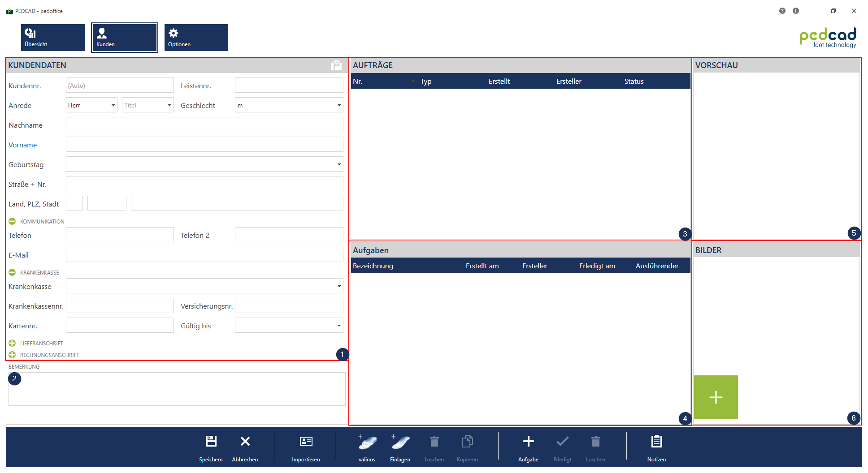Sort orders by Status column header

[x=634, y=82]
